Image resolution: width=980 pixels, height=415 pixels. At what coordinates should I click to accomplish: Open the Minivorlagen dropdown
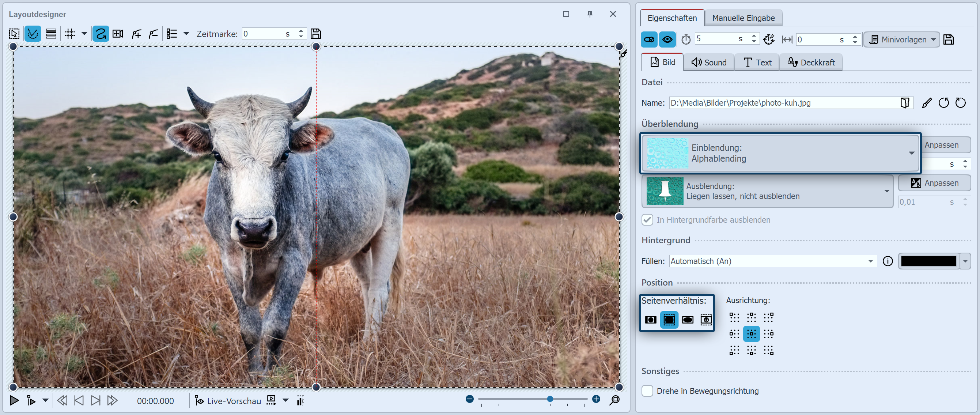901,39
